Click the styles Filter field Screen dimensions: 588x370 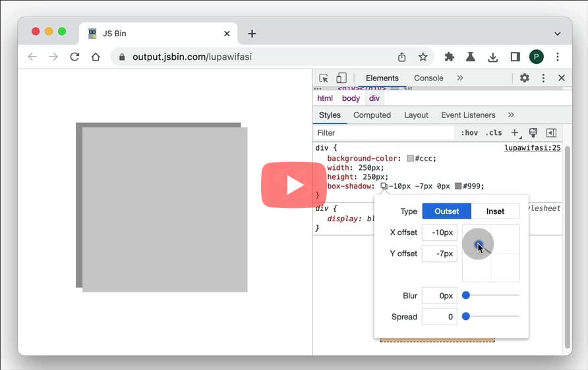(384, 133)
